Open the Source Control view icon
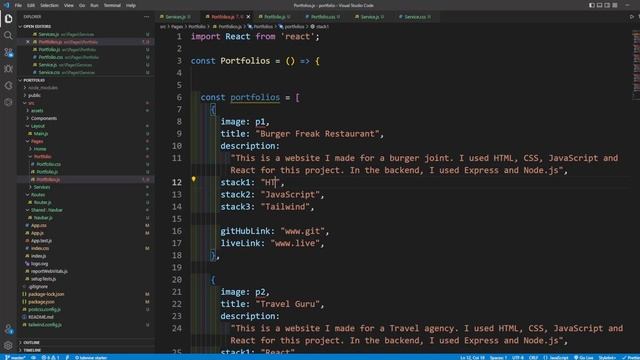Image resolution: width=640 pixels, height=360 pixels. point(8,52)
